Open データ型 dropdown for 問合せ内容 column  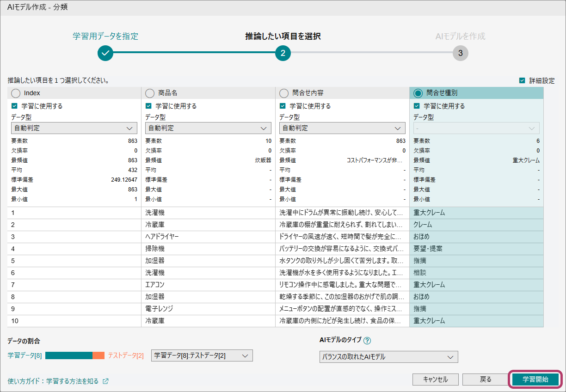point(342,128)
